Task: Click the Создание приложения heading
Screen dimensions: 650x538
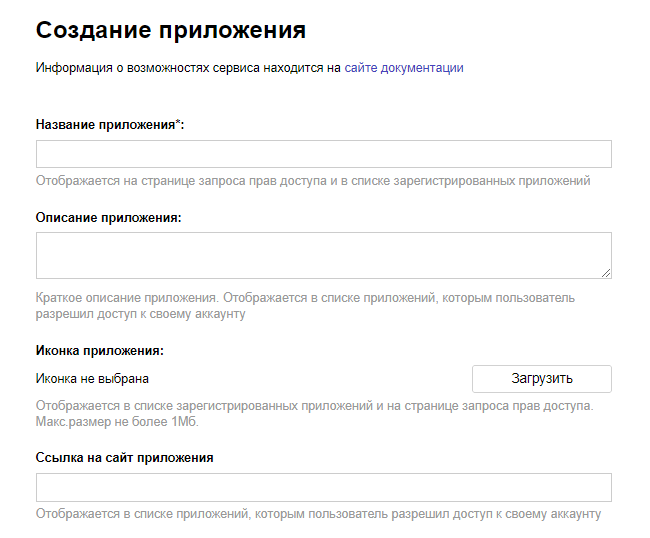Action: point(170,30)
